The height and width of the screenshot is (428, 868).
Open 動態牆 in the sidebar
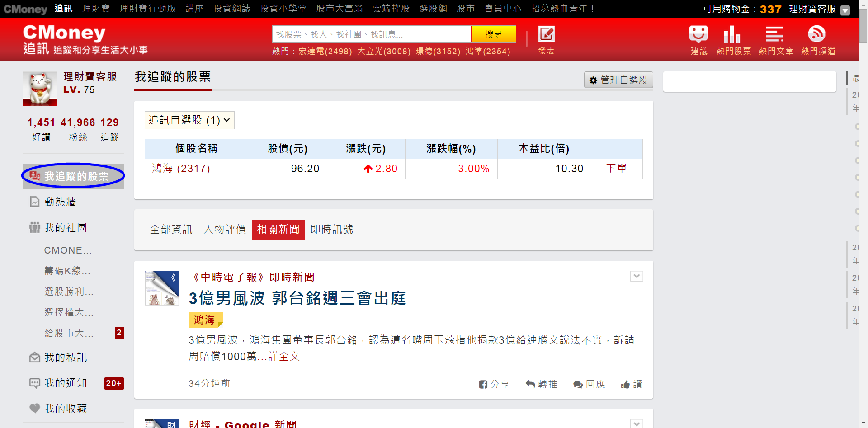tap(60, 202)
